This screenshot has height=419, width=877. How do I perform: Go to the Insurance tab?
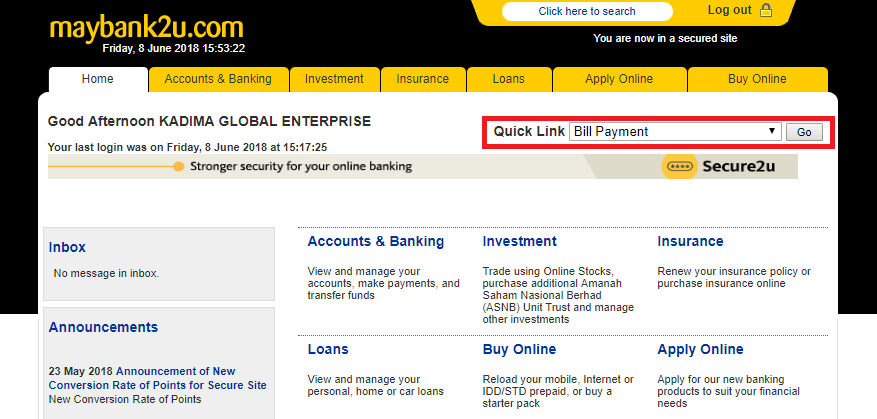click(x=422, y=79)
